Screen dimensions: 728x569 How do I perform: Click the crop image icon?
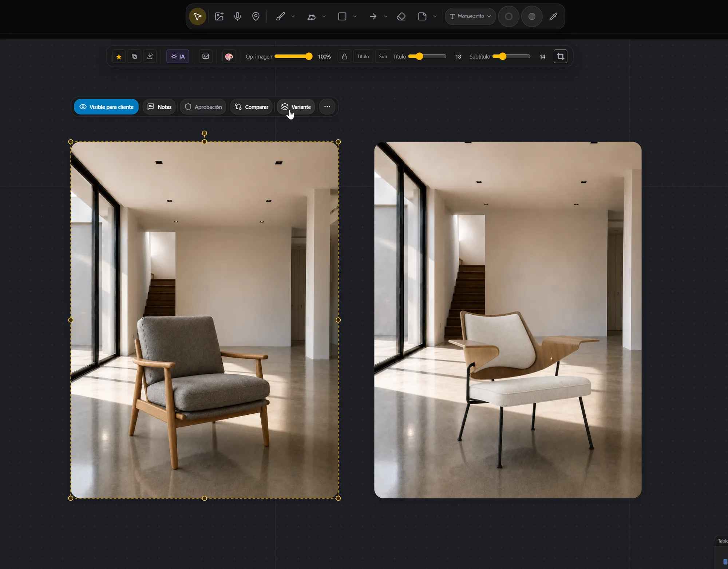pyautogui.click(x=561, y=56)
